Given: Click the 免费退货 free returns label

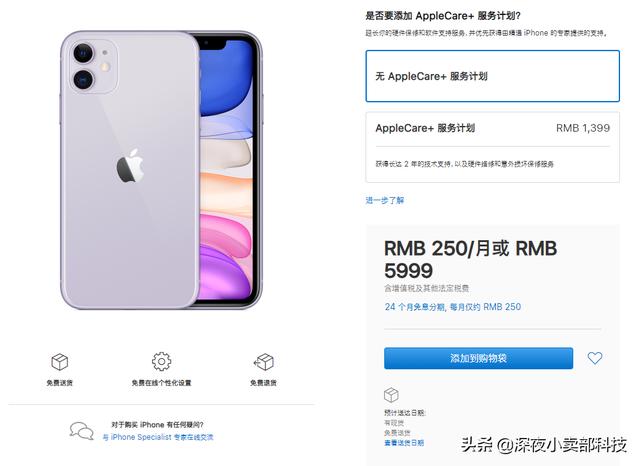Looking at the screenshot, I should [x=264, y=383].
